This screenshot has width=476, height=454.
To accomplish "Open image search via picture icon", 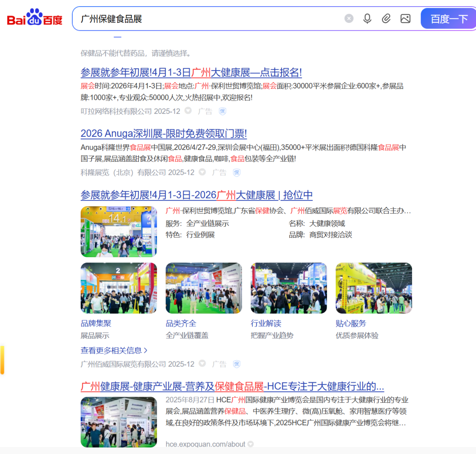I will [405, 19].
